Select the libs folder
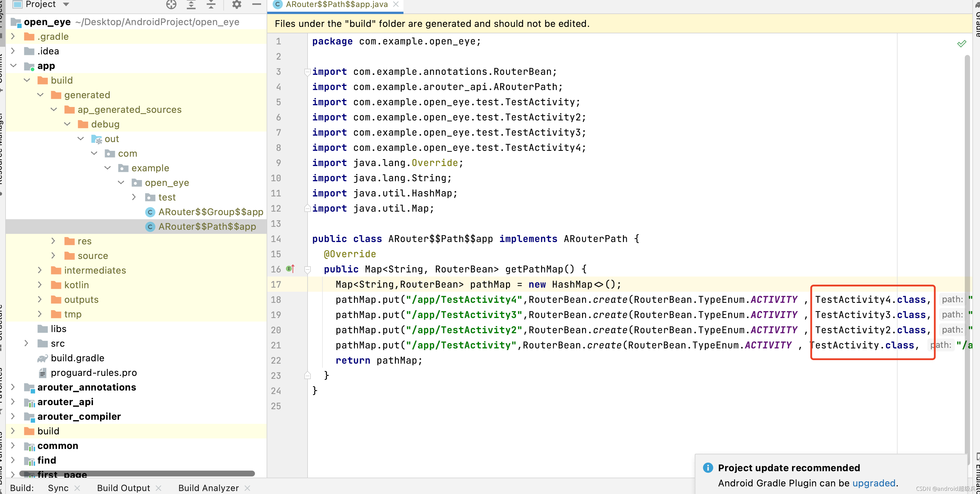Screen dimensions: 980x494 [58, 329]
